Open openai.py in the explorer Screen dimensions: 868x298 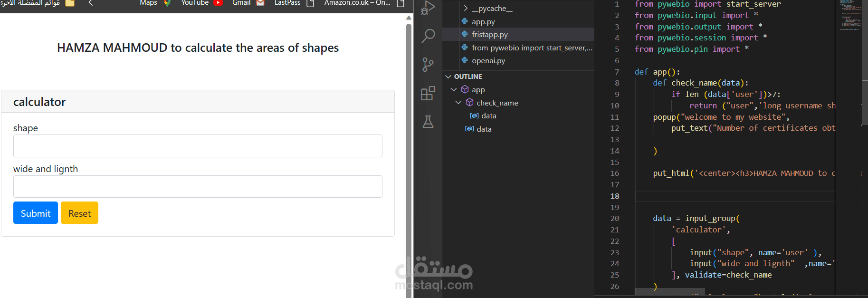click(x=488, y=60)
